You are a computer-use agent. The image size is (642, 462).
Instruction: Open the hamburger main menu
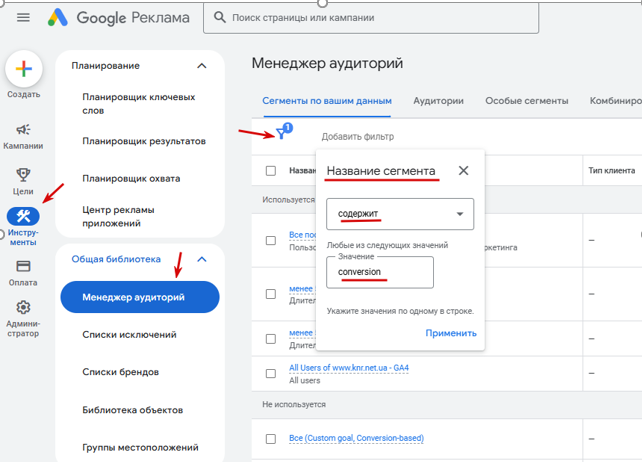23,18
